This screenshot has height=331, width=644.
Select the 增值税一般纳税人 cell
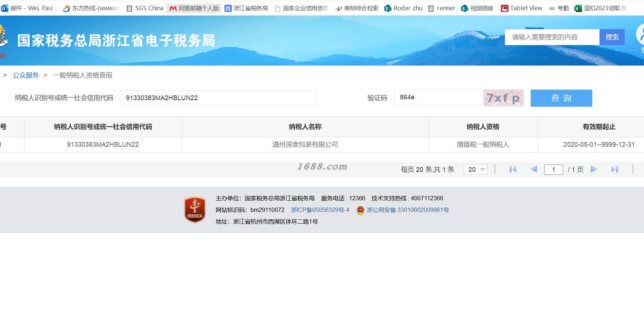(x=483, y=145)
